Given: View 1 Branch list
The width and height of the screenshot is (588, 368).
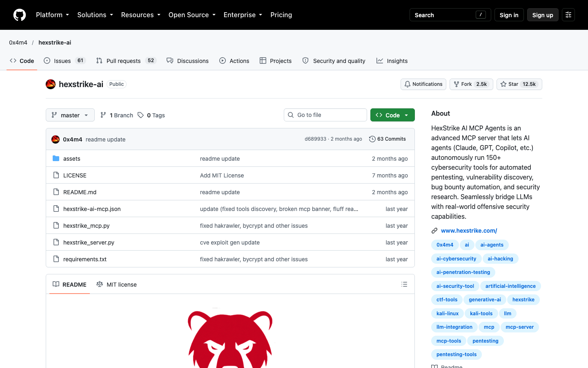Looking at the screenshot, I should pos(117,115).
